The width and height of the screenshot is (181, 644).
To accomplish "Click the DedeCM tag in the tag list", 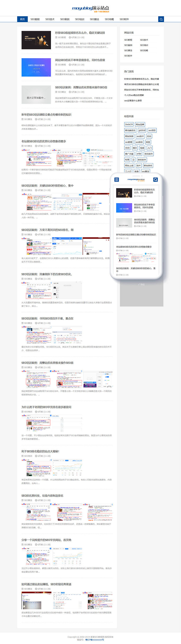I will 129,125.
